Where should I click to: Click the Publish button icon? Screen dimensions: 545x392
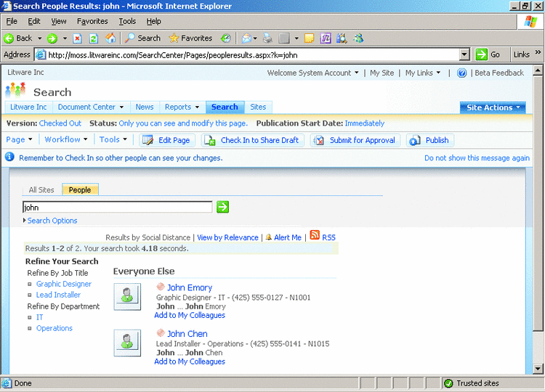pos(415,140)
